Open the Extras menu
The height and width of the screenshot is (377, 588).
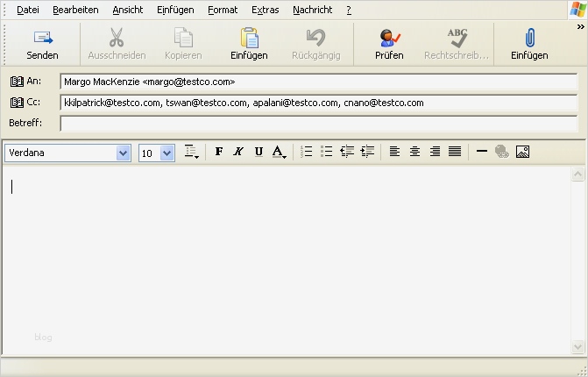[266, 10]
